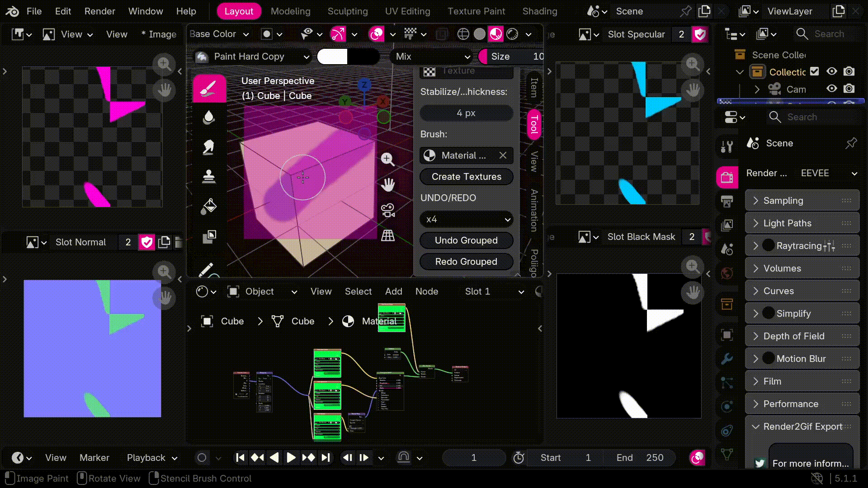
Task: Open the Render properties tab
Action: tap(727, 177)
